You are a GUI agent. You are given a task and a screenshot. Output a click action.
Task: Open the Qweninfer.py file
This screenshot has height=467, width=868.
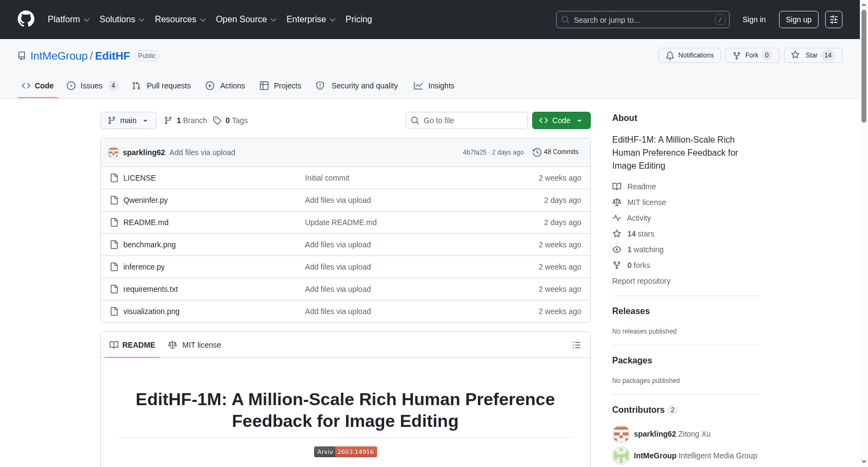click(145, 200)
